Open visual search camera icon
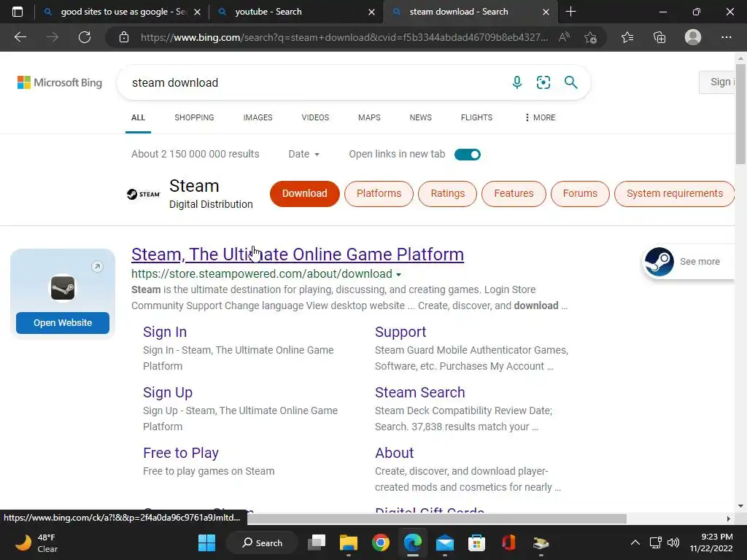The image size is (747, 560). tap(543, 82)
